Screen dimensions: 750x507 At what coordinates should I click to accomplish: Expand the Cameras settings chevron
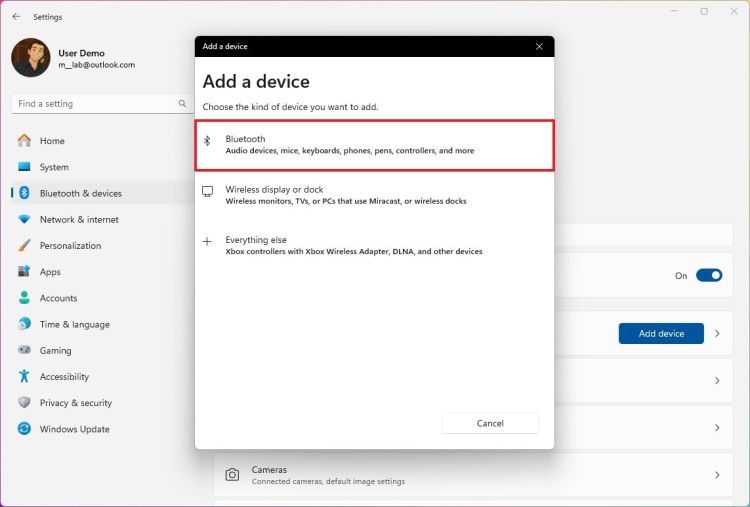coord(717,475)
